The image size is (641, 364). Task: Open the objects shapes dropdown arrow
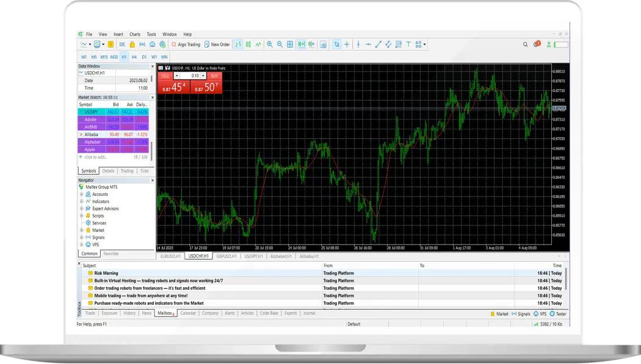[x=425, y=45]
